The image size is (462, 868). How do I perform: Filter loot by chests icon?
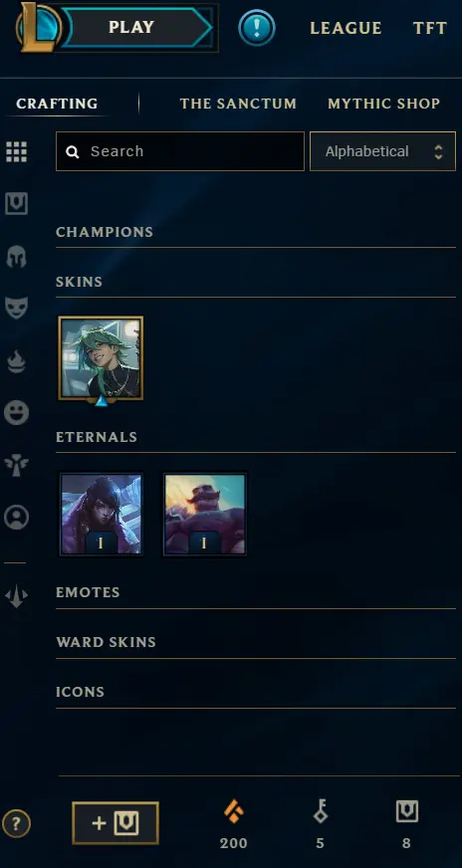click(17, 204)
